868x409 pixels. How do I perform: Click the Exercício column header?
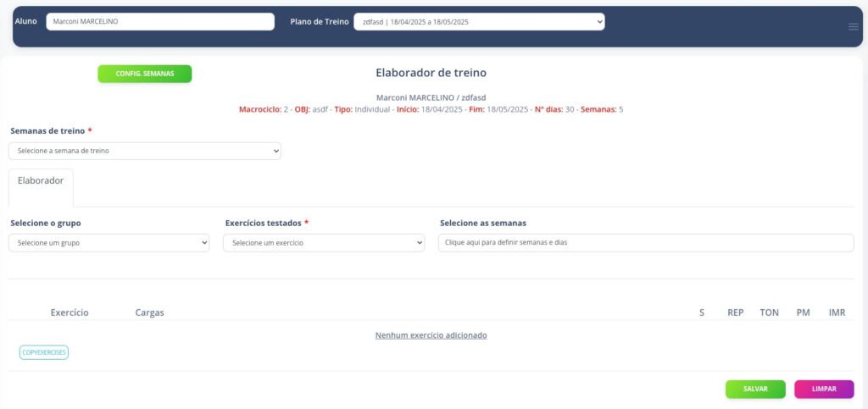tap(70, 312)
